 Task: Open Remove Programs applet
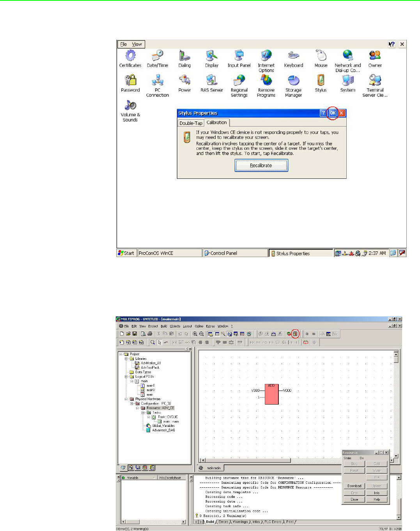266,86
